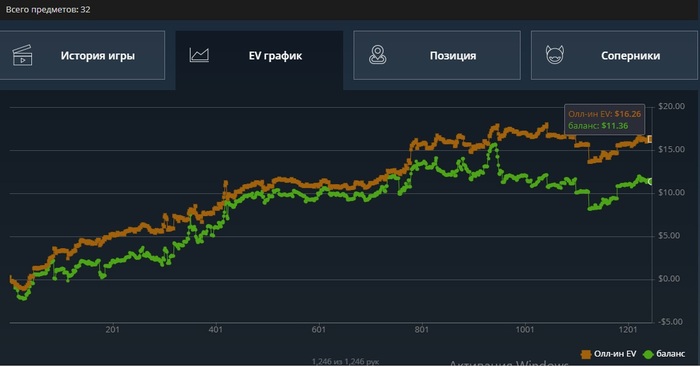Click the $15.00 y-axis label
The height and width of the screenshot is (367, 700).
(671, 150)
